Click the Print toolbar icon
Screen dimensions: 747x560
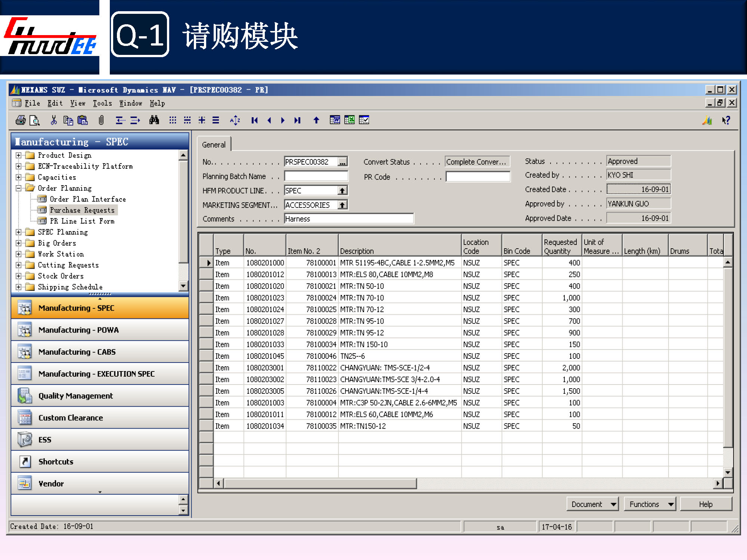click(x=21, y=120)
